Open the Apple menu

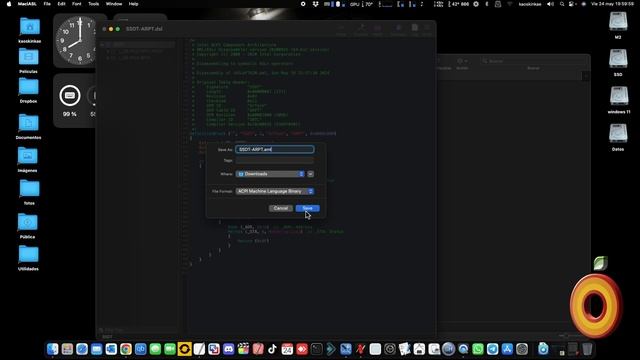pos(9,4)
